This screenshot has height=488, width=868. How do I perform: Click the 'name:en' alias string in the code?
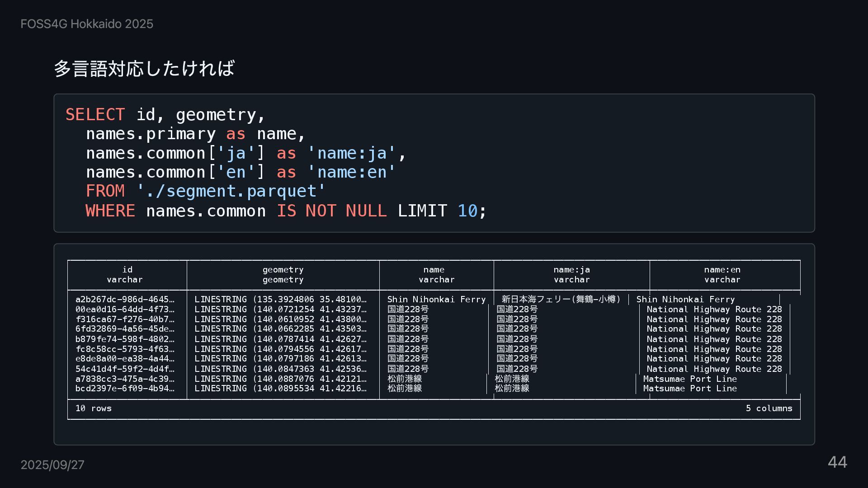[352, 172]
